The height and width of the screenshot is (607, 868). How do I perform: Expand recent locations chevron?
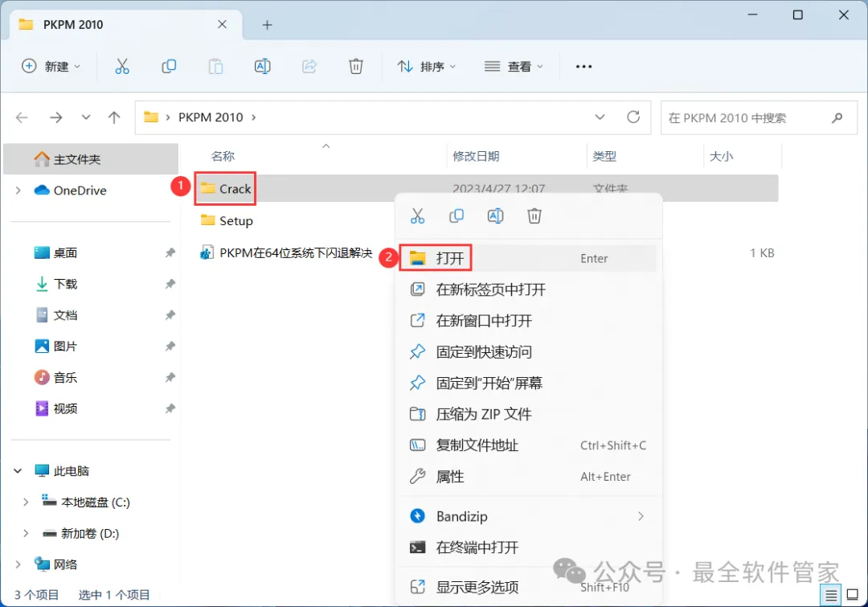[86, 117]
